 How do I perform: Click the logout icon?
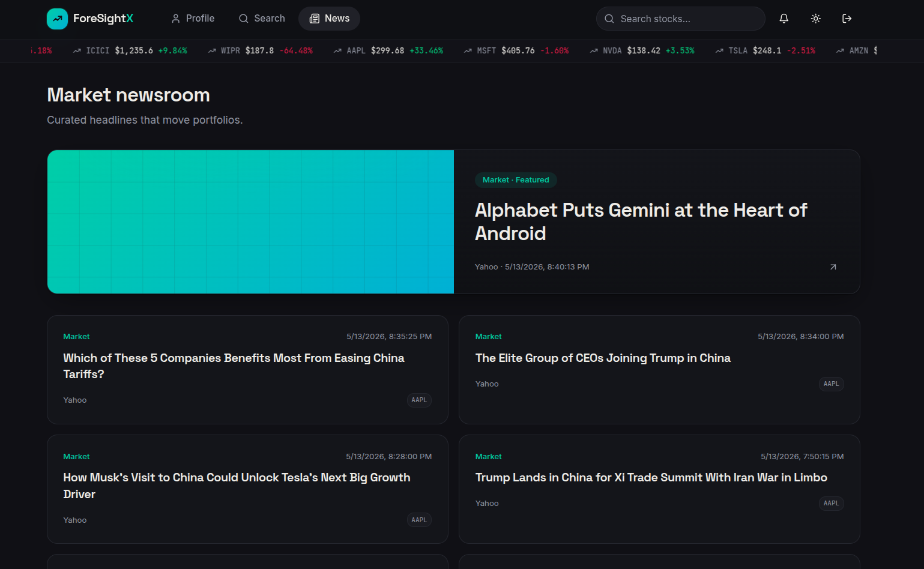coord(847,19)
